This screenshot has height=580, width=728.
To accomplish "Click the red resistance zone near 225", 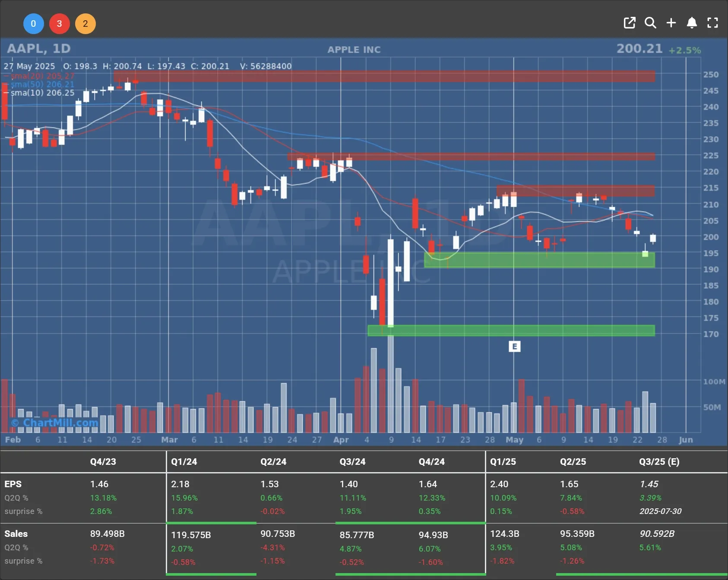I will [471, 156].
